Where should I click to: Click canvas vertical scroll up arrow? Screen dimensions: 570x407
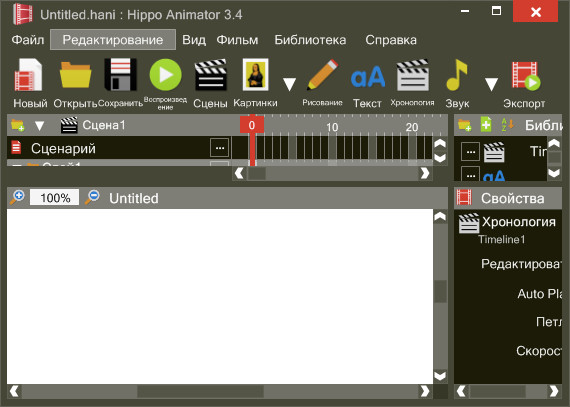tap(440, 217)
